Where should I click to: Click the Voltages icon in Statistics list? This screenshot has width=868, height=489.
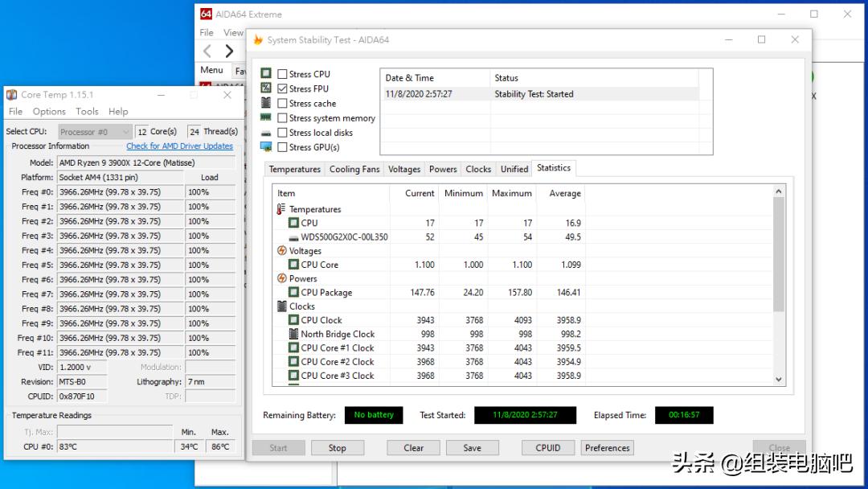point(282,251)
